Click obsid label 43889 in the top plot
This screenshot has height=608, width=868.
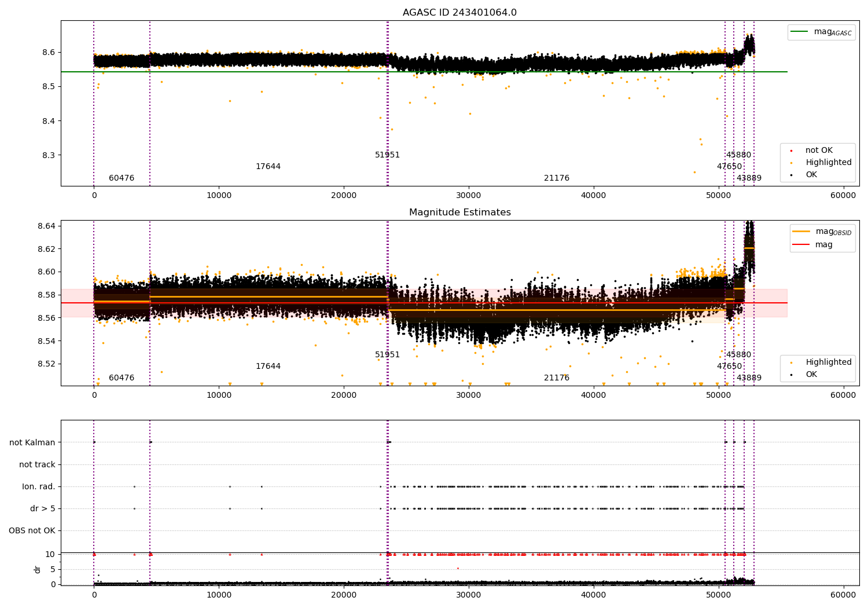[x=749, y=178]
